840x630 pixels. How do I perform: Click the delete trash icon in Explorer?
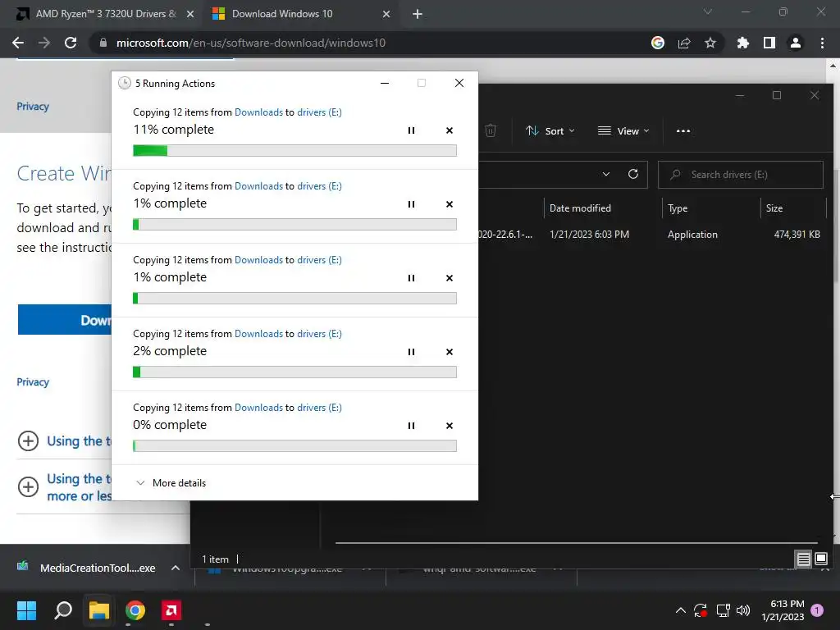491,130
